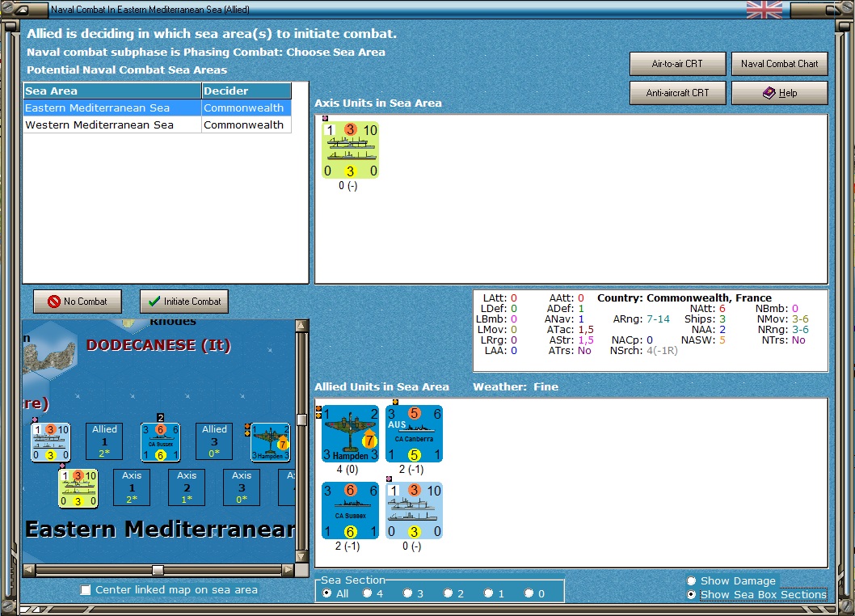Select sea section 3 radio button
The height and width of the screenshot is (616, 855).
coord(407,593)
